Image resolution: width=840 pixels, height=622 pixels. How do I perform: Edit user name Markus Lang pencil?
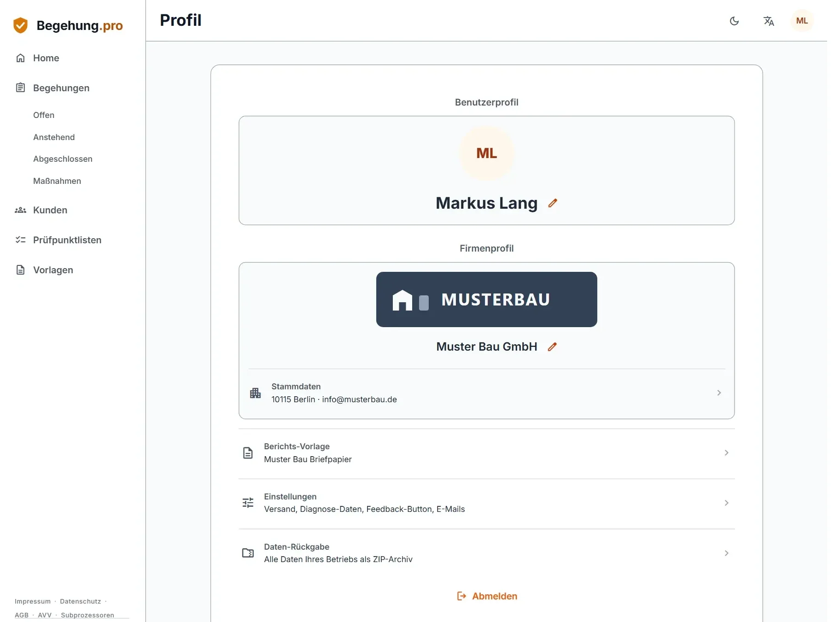(x=553, y=203)
